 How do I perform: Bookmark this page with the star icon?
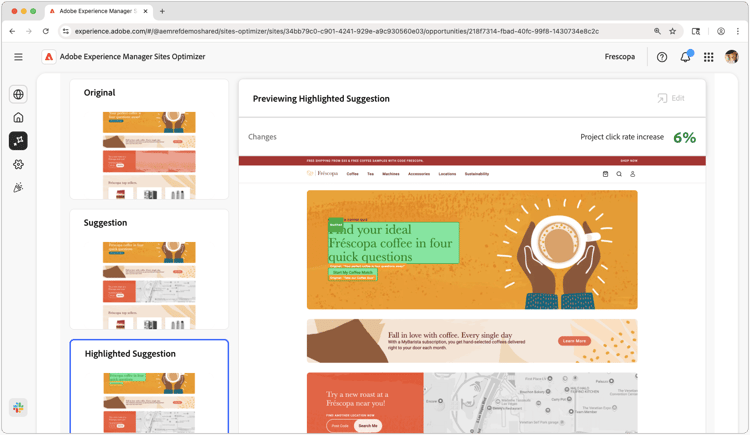pos(673,31)
